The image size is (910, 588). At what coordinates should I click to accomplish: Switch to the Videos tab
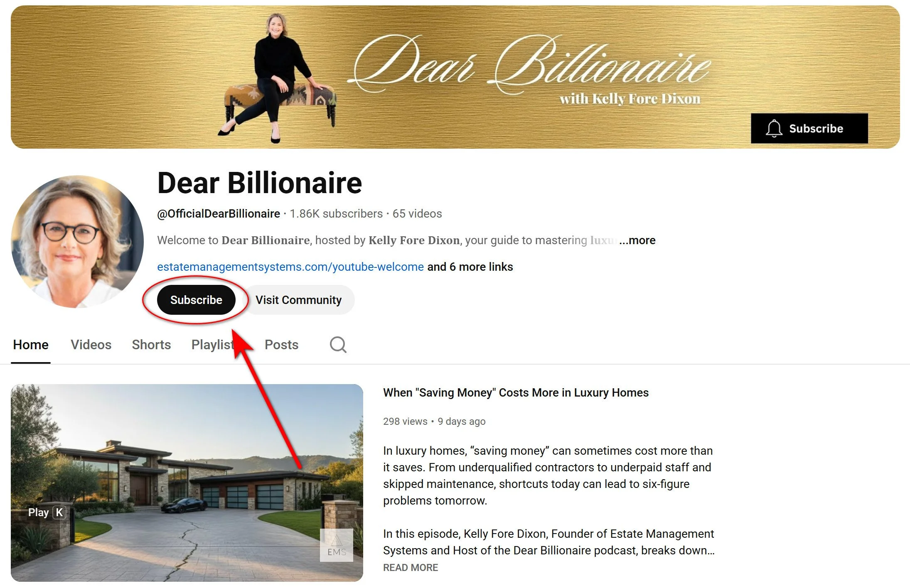[91, 345]
